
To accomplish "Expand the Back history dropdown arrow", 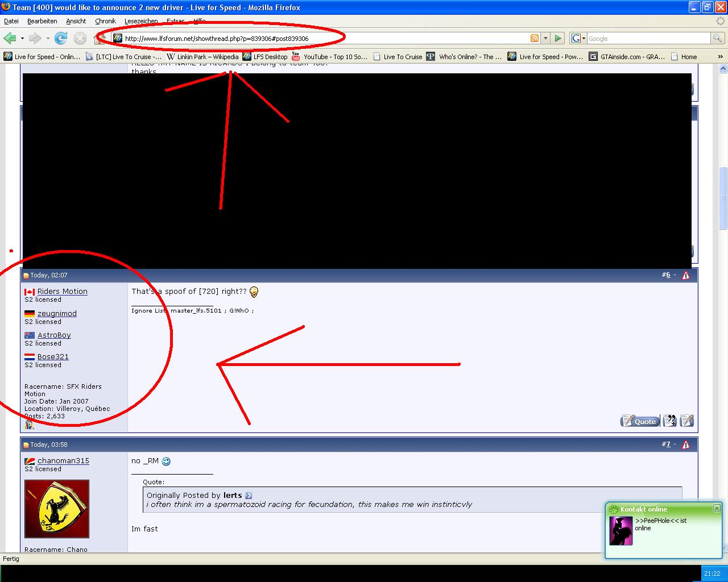I will pyautogui.click(x=22, y=38).
